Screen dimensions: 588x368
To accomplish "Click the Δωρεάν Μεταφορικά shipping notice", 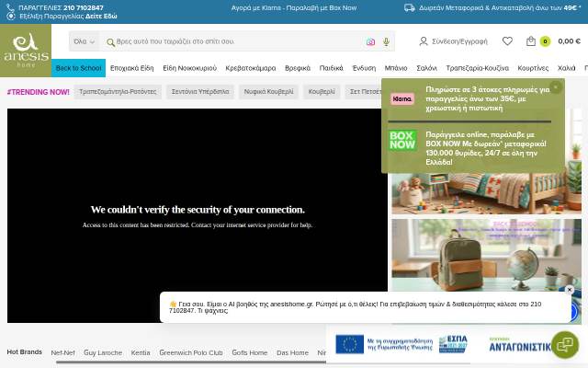I will pos(500,7).
